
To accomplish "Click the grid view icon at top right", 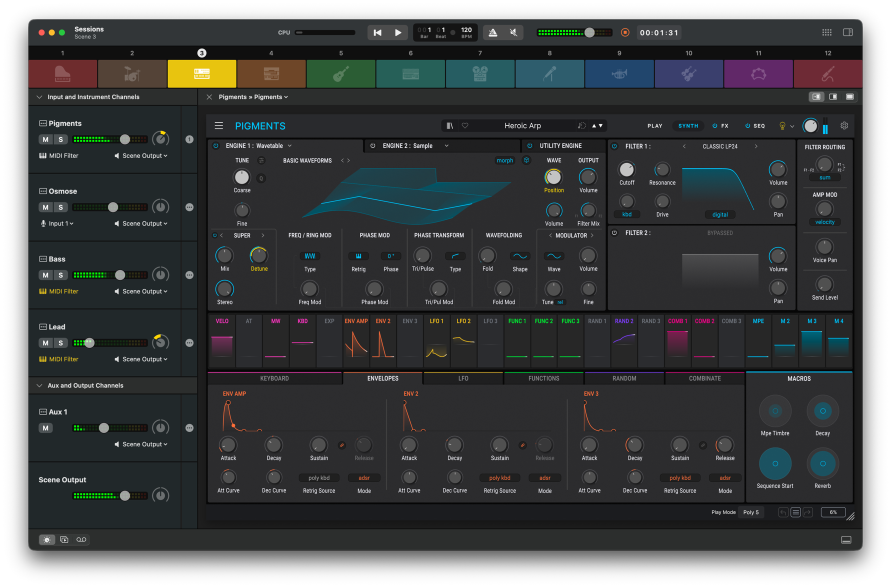I will coord(826,32).
